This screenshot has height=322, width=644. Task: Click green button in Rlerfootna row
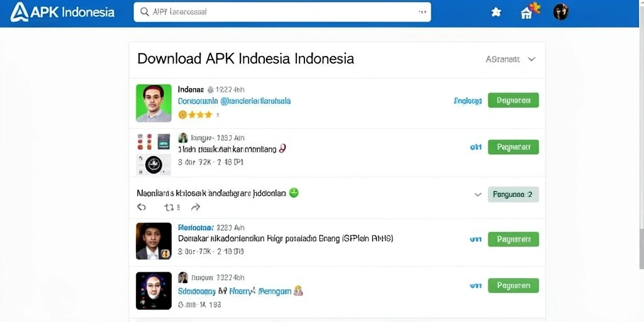coord(513,239)
